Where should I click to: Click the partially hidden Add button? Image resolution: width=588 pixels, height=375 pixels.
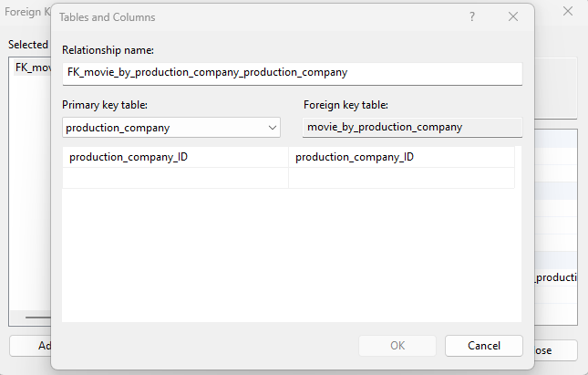pyautogui.click(x=29, y=347)
